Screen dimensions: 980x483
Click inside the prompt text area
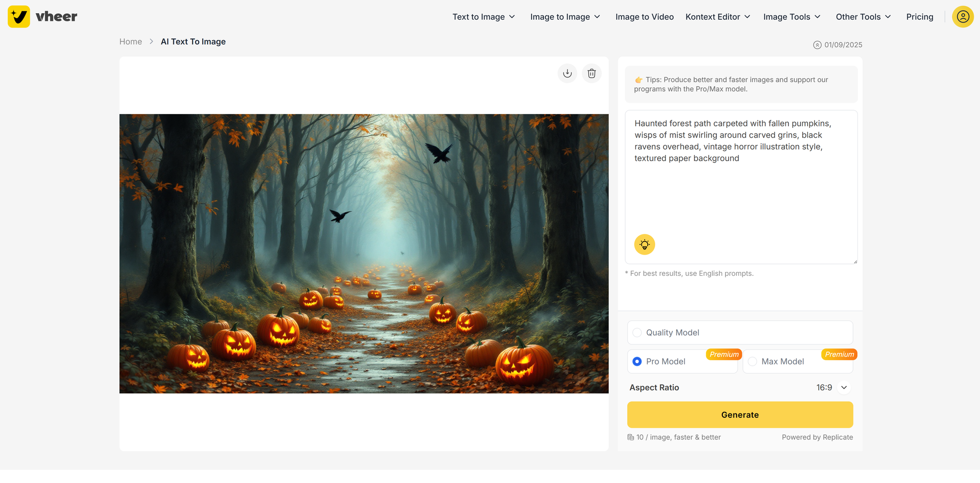[740, 196]
